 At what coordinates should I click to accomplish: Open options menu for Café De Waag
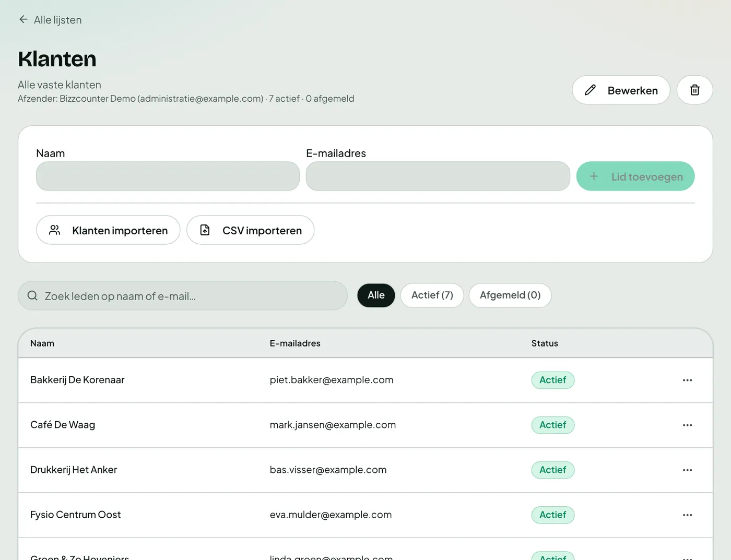pos(687,425)
